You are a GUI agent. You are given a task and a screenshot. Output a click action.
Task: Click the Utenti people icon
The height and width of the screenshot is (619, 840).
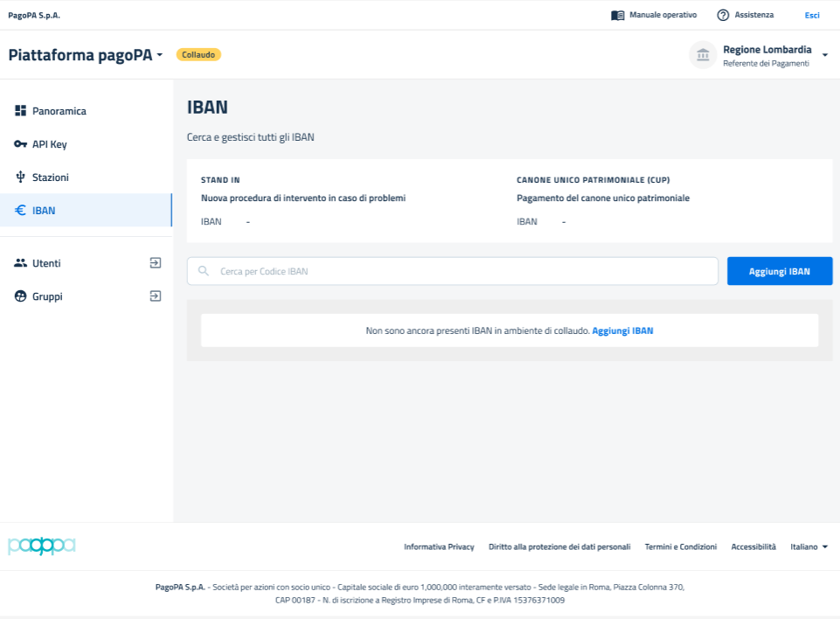click(21, 263)
